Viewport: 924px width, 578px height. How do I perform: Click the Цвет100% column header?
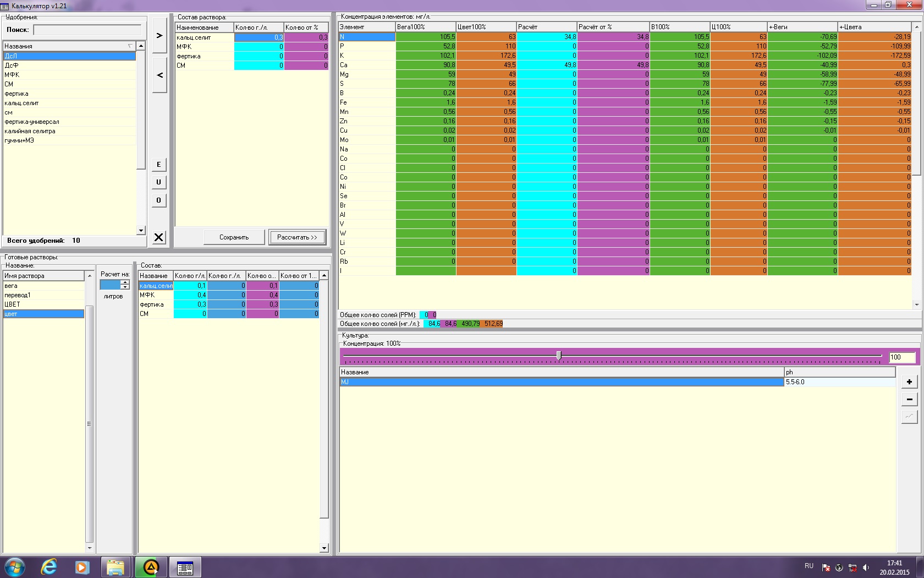(x=486, y=27)
